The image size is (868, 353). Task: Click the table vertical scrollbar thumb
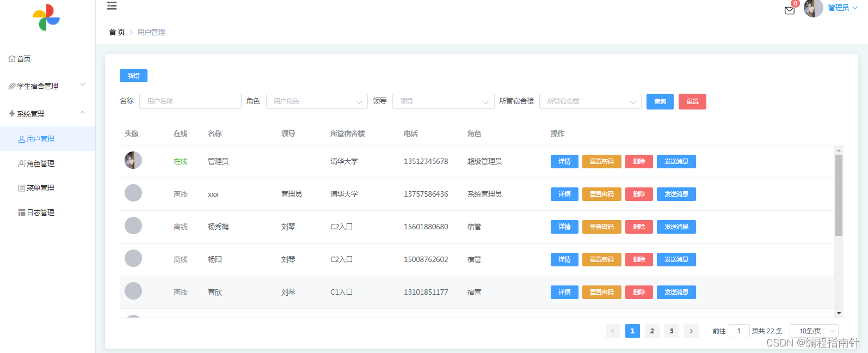(x=839, y=195)
